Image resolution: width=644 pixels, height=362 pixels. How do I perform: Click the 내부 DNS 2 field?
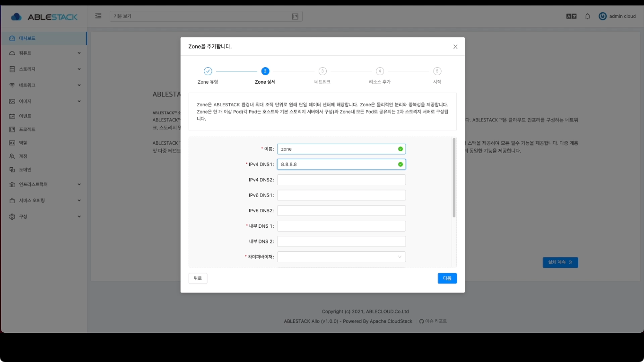(x=341, y=241)
